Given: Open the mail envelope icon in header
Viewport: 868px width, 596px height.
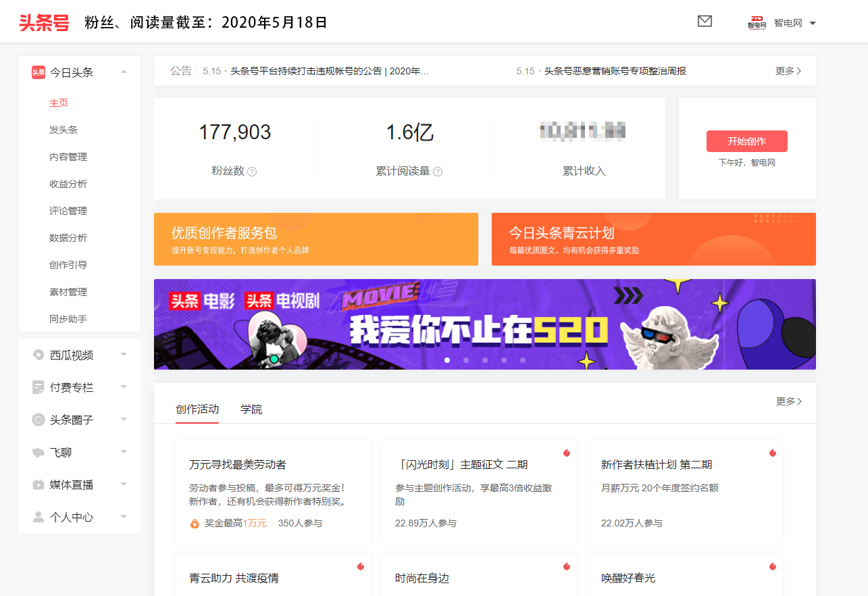Looking at the screenshot, I should coord(705,22).
